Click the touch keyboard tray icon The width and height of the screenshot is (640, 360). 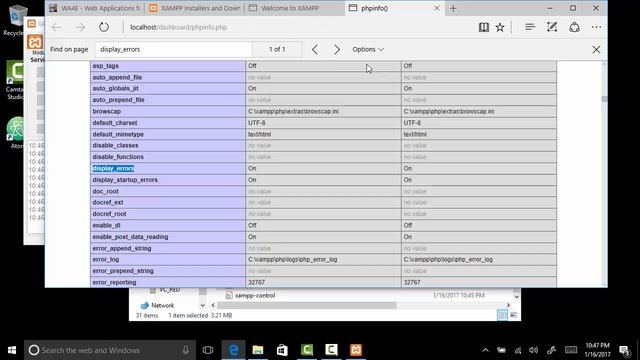[x=571, y=350]
